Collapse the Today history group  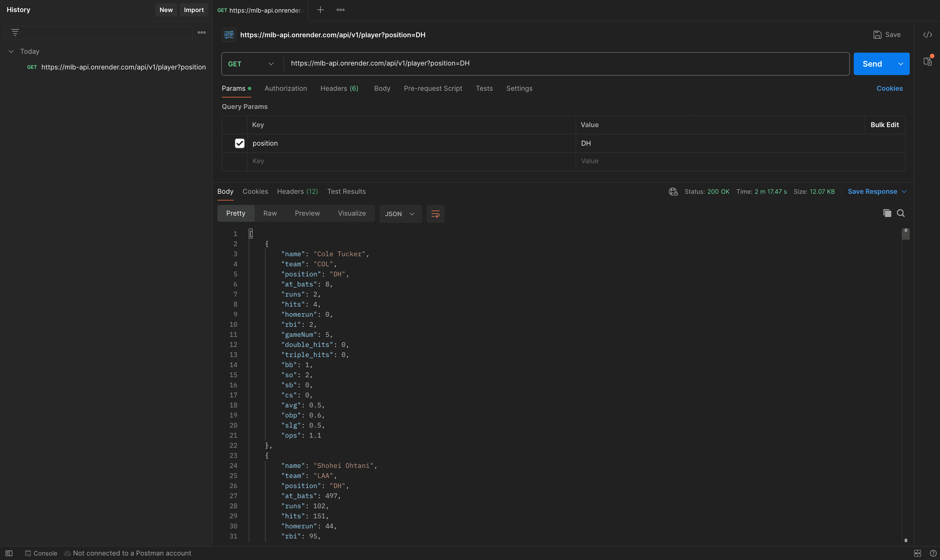pyautogui.click(x=11, y=51)
